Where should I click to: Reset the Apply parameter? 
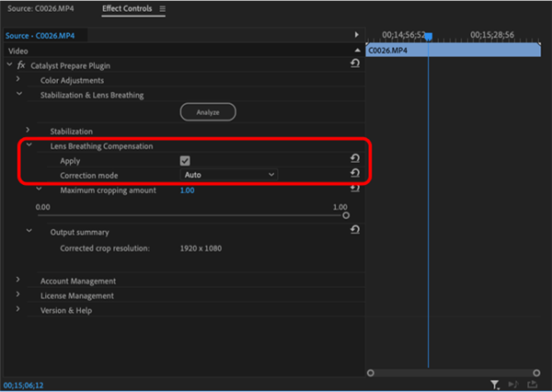[355, 158]
